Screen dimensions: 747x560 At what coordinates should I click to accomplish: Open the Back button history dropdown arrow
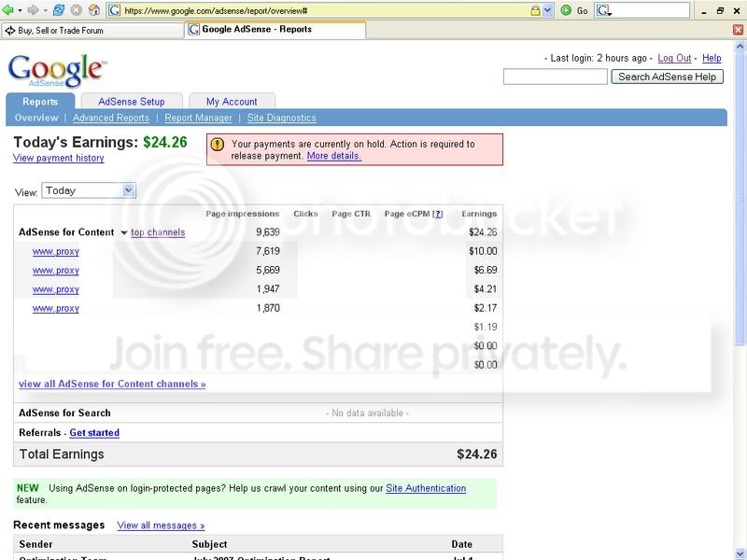click(20, 10)
